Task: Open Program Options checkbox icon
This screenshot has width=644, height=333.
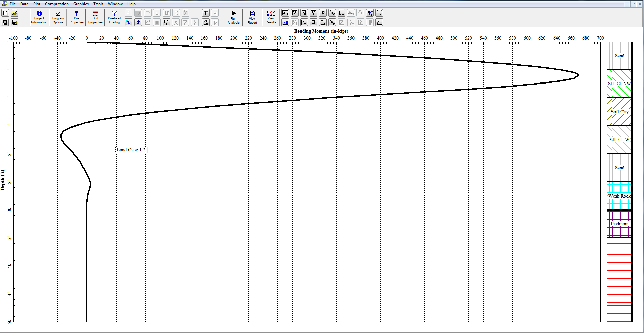Action: click(58, 17)
